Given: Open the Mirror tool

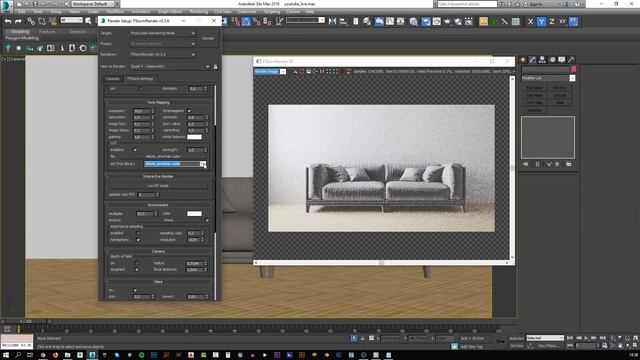Looking at the screenshot, I should [333, 21].
